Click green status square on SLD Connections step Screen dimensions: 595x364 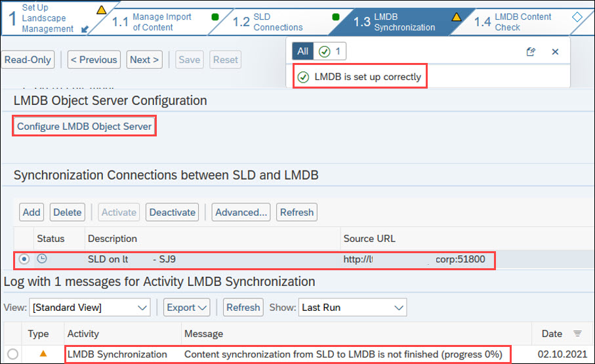pos(336,16)
